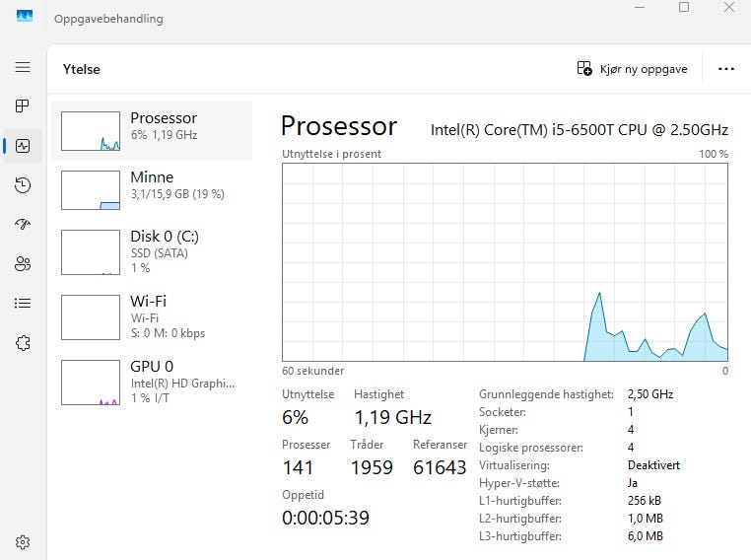Select Wi-Fi in the performance list
The image size is (751, 560).
pyautogui.click(x=152, y=317)
